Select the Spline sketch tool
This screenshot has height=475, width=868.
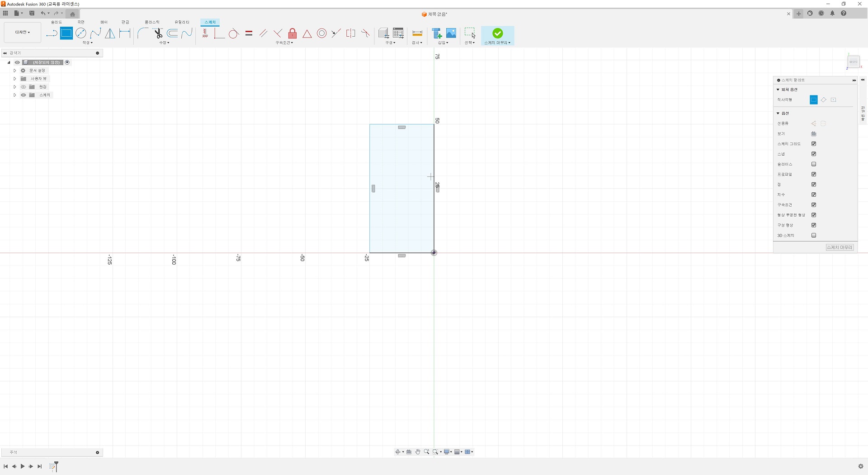coord(95,33)
